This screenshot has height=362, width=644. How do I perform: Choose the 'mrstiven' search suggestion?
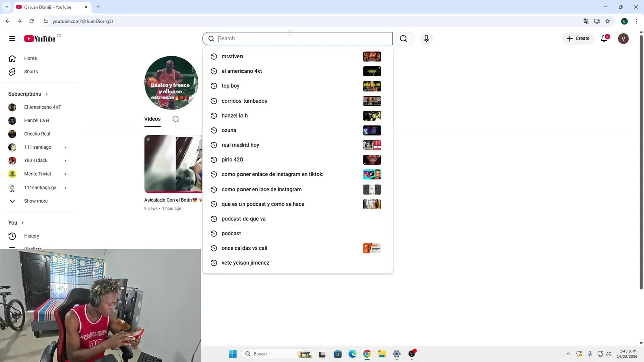(297, 56)
